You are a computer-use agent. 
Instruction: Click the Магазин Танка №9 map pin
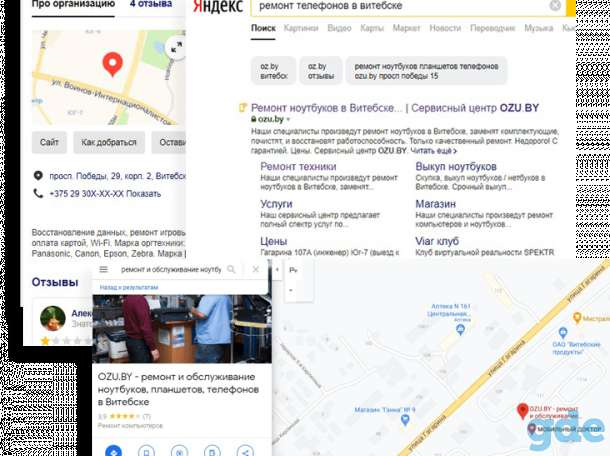pos(405,419)
